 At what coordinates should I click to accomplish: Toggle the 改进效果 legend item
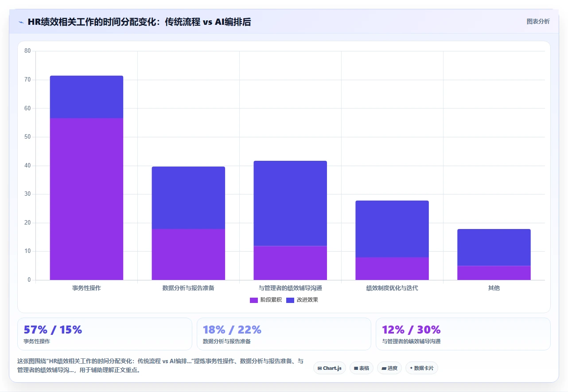(302, 300)
